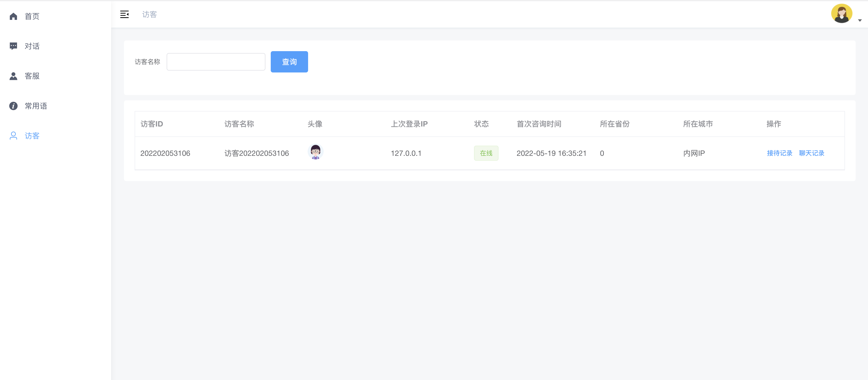Open the 对话 menu item
This screenshot has width=868, height=380.
(32, 46)
